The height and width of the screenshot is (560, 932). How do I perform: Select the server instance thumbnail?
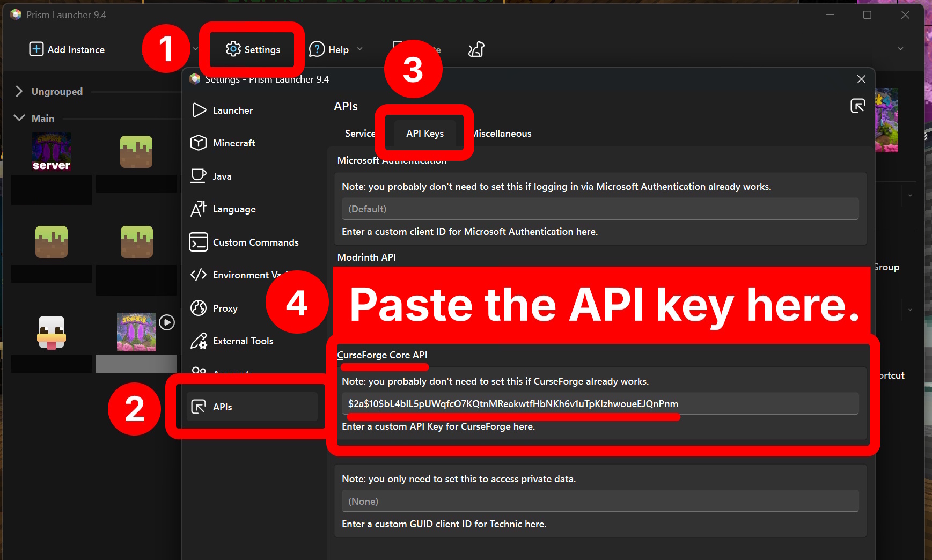(x=52, y=152)
